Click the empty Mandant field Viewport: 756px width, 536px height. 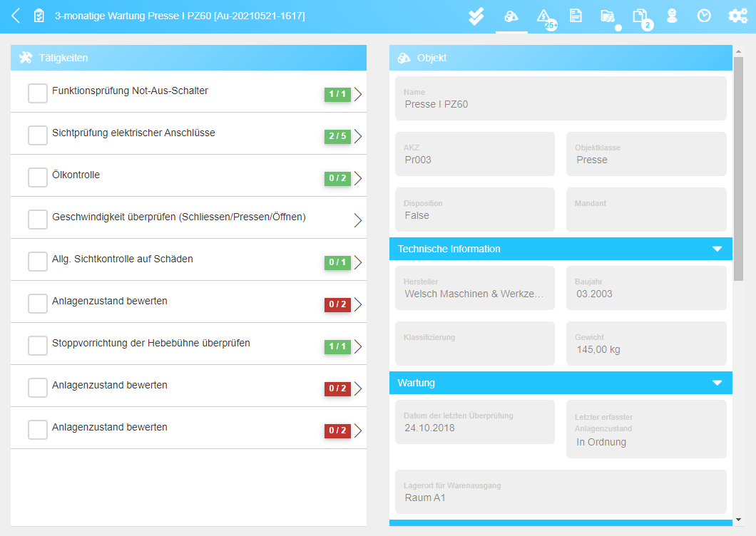646,210
